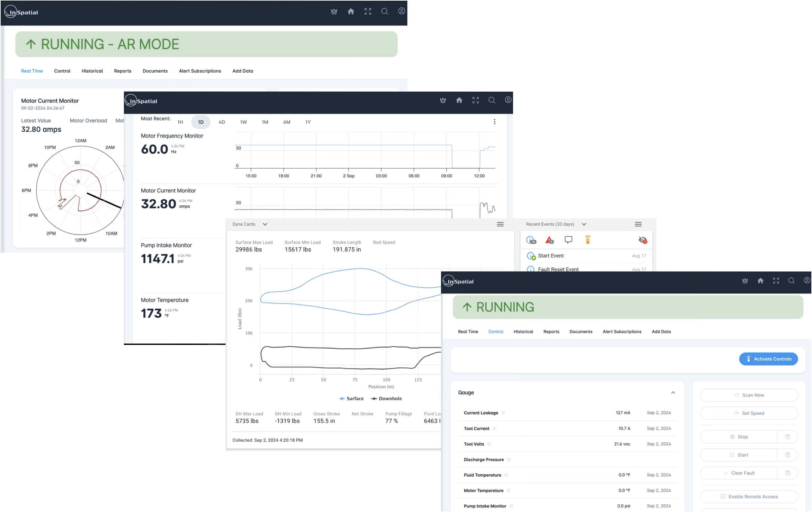The height and width of the screenshot is (512, 812).
Task: Filter events by the orange remote control icon
Action: [588, 239]
